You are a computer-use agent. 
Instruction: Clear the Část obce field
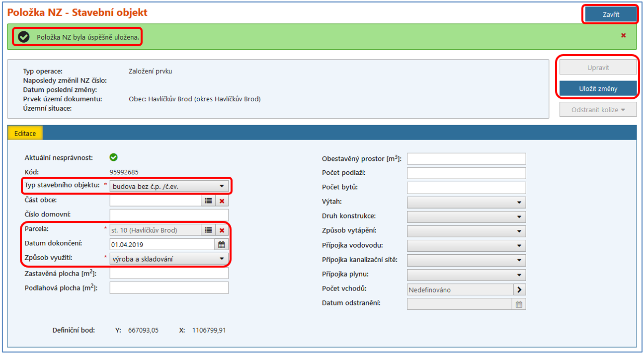tap(222, 201)
